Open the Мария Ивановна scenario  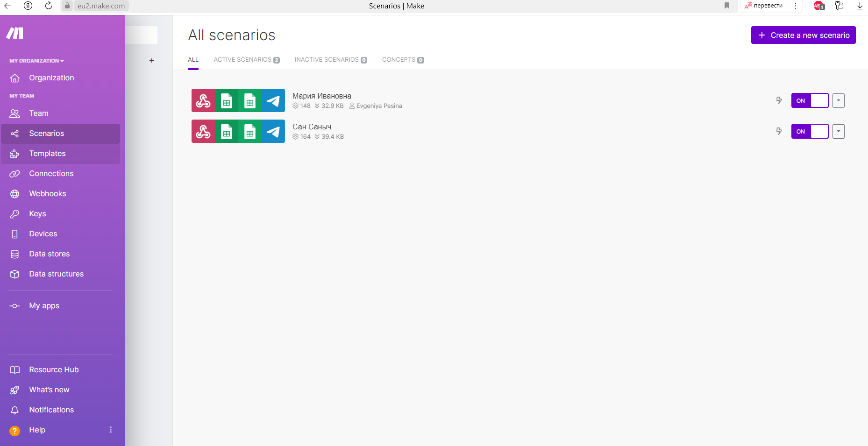tap(322, 96)
